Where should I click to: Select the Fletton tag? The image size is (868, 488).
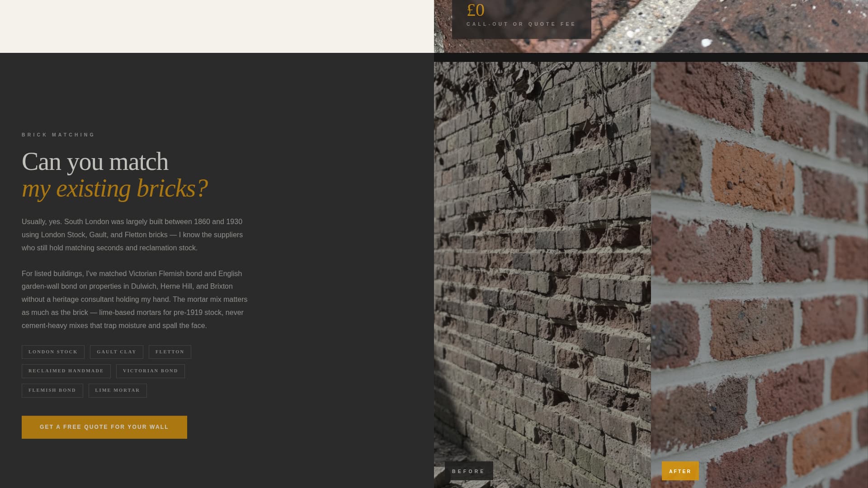click(x=170, y=352)
